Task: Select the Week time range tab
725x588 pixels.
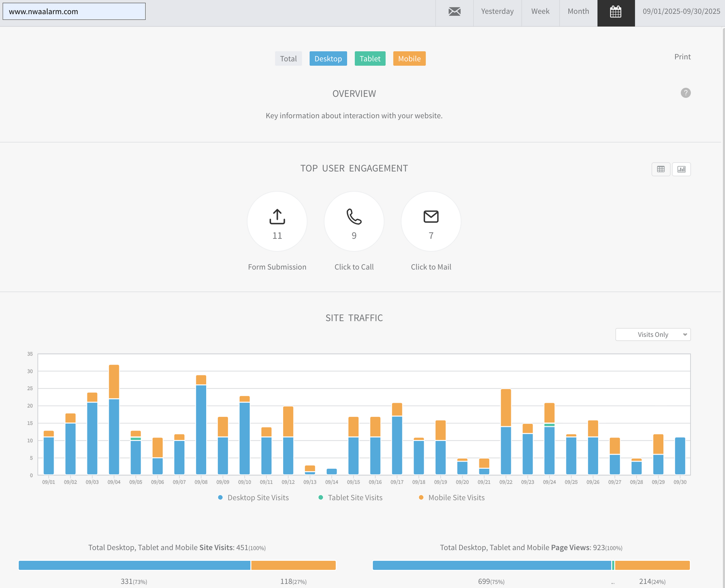Action: click(540, 11)
